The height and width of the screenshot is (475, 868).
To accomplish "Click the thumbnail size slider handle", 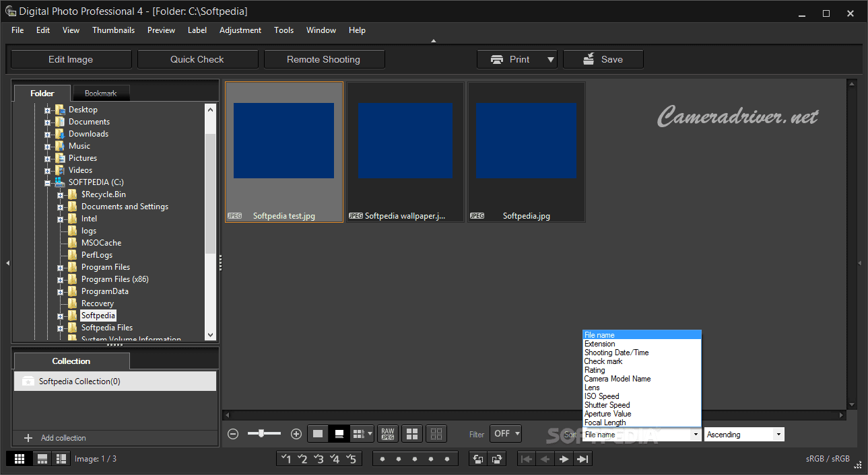I will click(260, 434).
